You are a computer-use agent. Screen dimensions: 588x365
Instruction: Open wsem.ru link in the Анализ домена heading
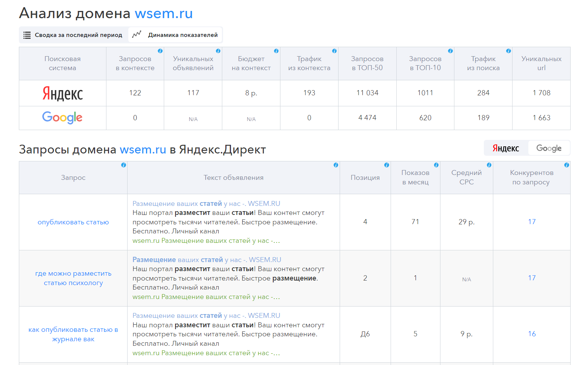pyautogui.click(x=164, y=14)
